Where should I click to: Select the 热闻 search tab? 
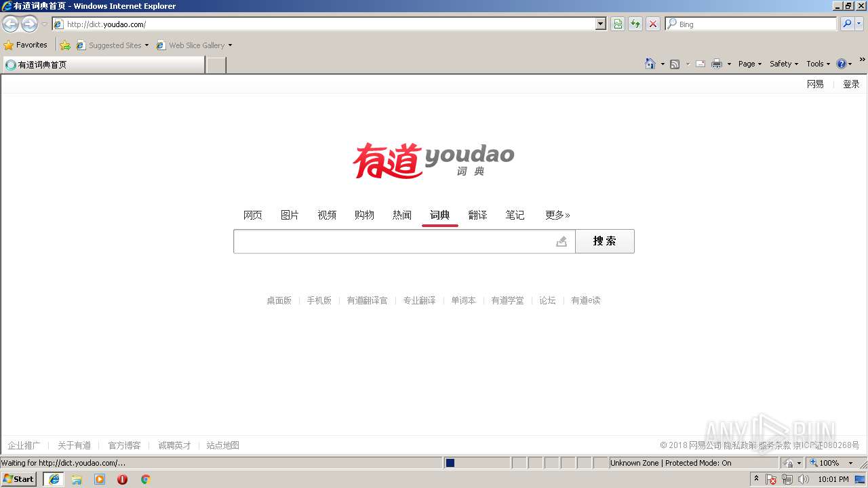point(402,215)
